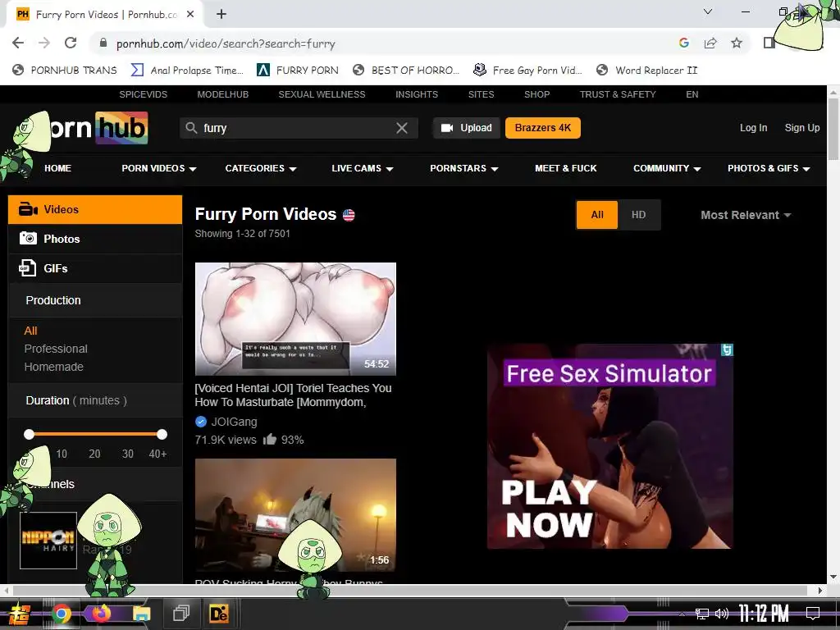The width and height of the screenshot is (840, 630).
Task: Expand the Categories menu
Action: pos(261,168)
